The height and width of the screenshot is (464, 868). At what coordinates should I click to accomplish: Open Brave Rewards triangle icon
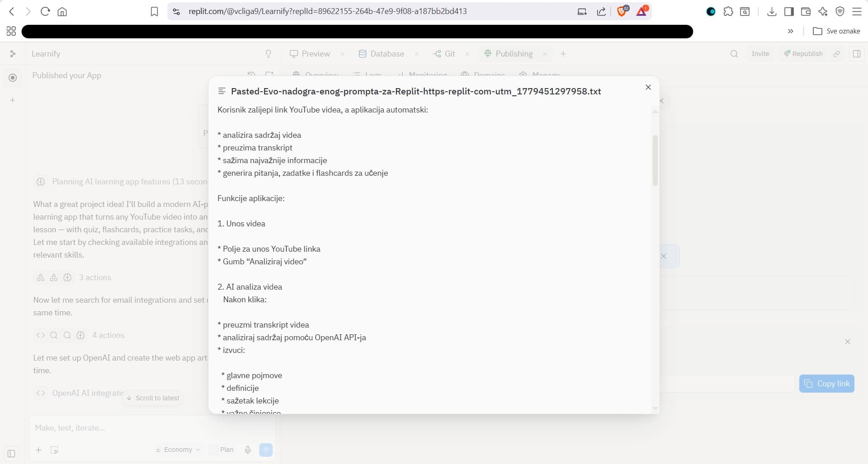pyautogui.click(x=642, y=11)
